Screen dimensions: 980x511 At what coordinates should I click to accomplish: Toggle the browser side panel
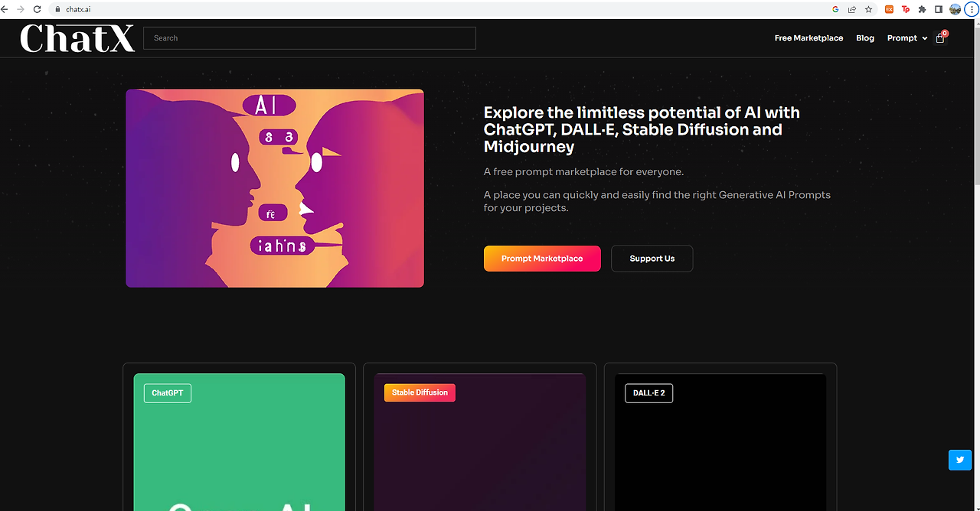[x=939, y=9]
